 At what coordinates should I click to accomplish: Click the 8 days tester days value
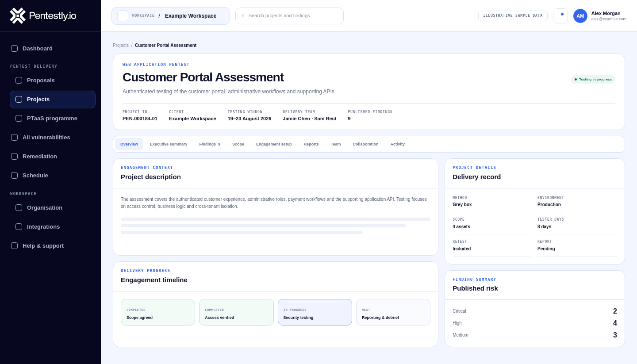point(545,227)
